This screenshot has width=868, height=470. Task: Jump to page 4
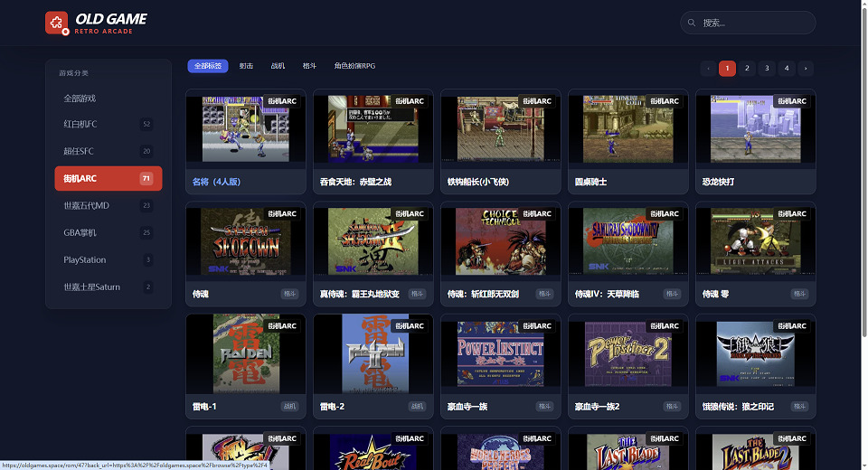pos(786,69)
